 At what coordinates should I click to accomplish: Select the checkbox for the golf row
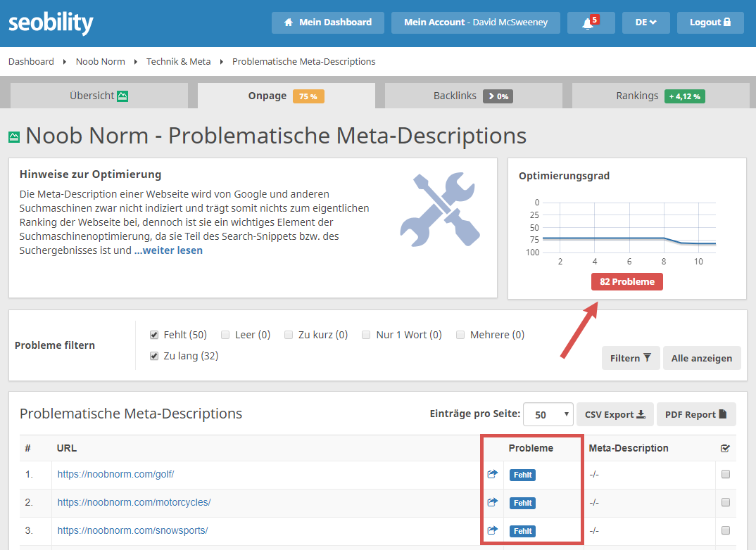(726, 474)
